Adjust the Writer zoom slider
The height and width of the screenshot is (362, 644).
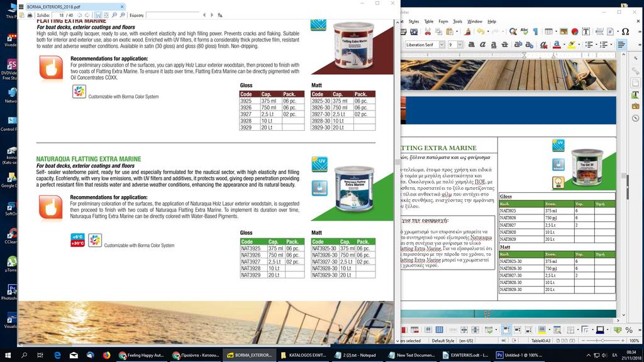[x=602, y=341]
